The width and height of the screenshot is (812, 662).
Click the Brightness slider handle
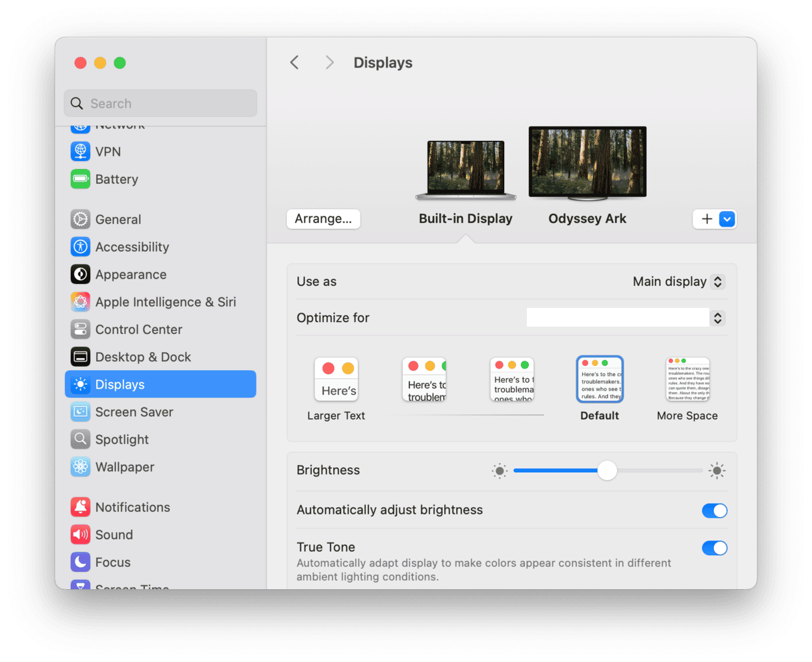pos(607,471)
